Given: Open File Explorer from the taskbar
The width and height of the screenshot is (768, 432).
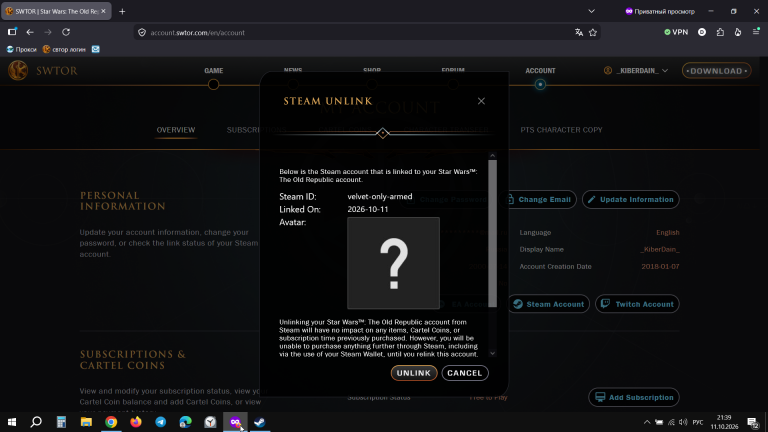Looking at the screenshot, I should pyautogui.click(x=86, y=422).
